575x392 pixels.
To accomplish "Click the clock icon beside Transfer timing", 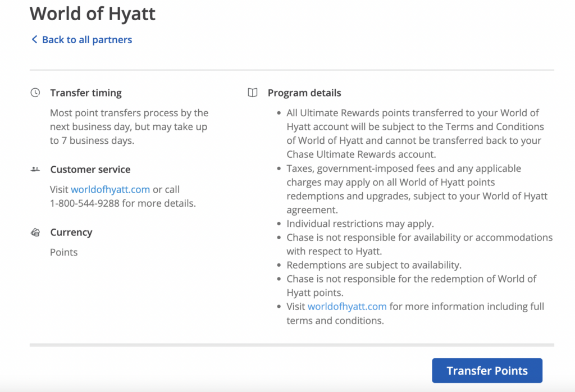I will pyautogui.click(x=34, y=92).
